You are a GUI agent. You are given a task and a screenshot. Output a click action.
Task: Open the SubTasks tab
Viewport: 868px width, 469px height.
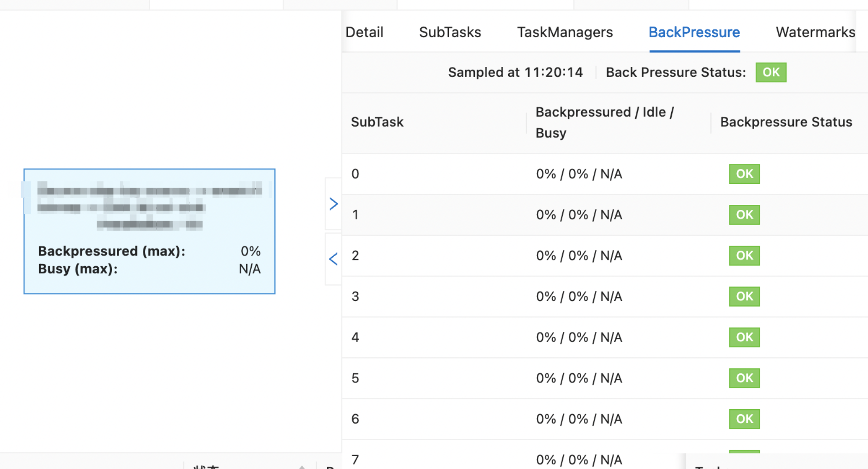pos(450,32)
